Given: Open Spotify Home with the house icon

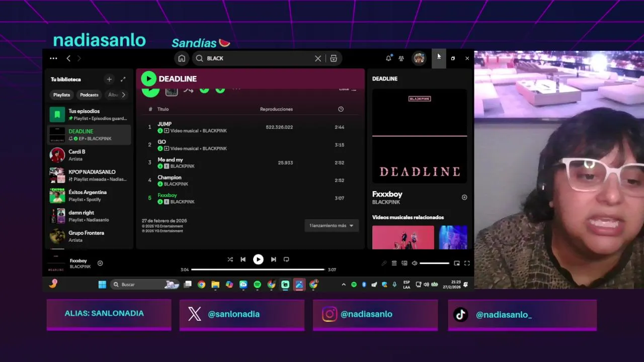Looking at the screenshot, I should click(182, 58).
